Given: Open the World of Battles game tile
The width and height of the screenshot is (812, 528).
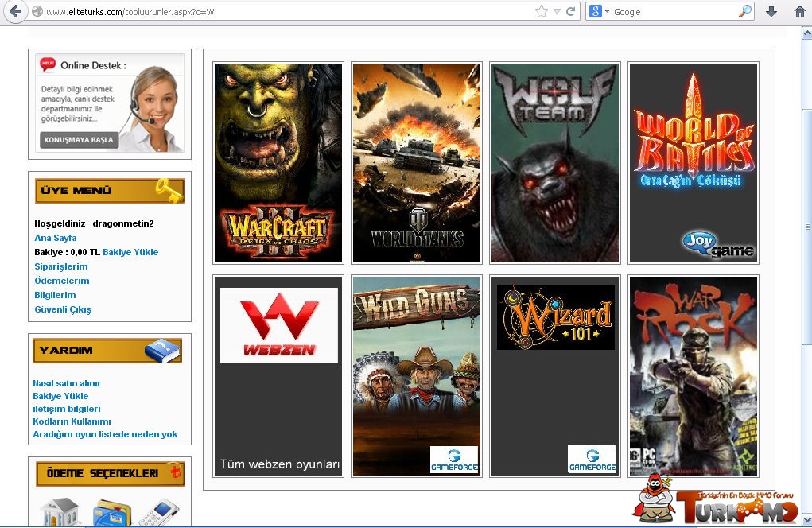Looking at the screenshot, I should (x=693, y=163).
